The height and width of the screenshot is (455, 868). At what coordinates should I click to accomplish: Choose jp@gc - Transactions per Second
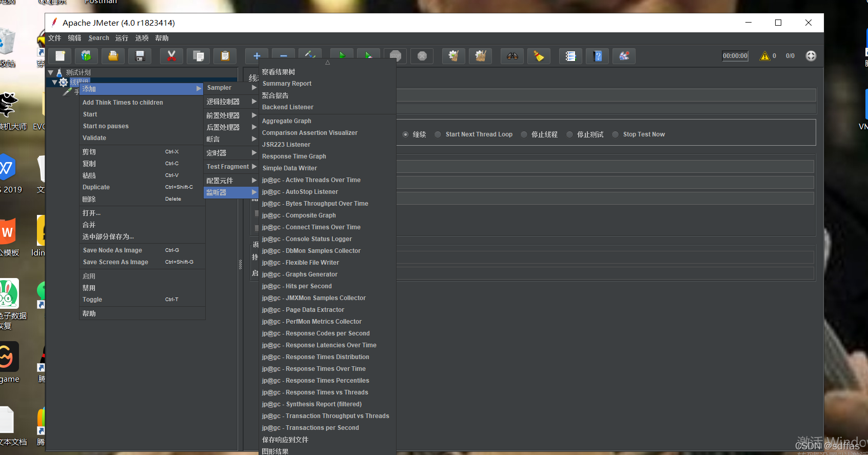328,428
